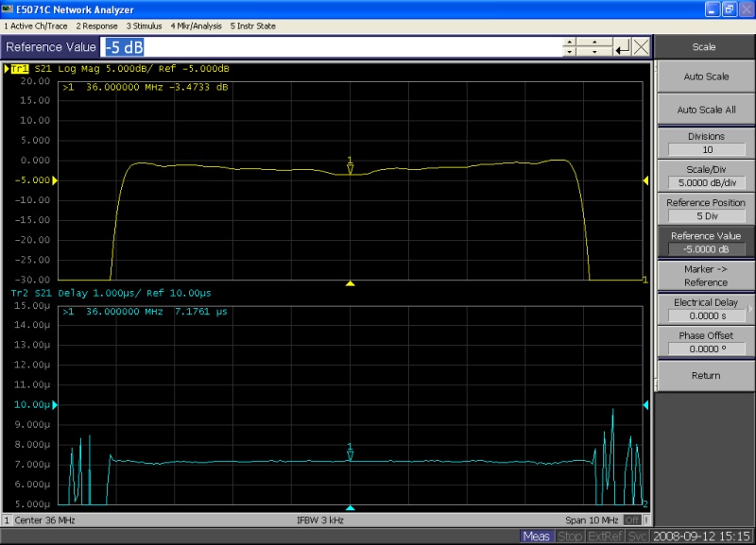Toggle the Off indicator beside Span 10 MHz
The height and width of the screenshot is (545, 756).
point(631,520)
